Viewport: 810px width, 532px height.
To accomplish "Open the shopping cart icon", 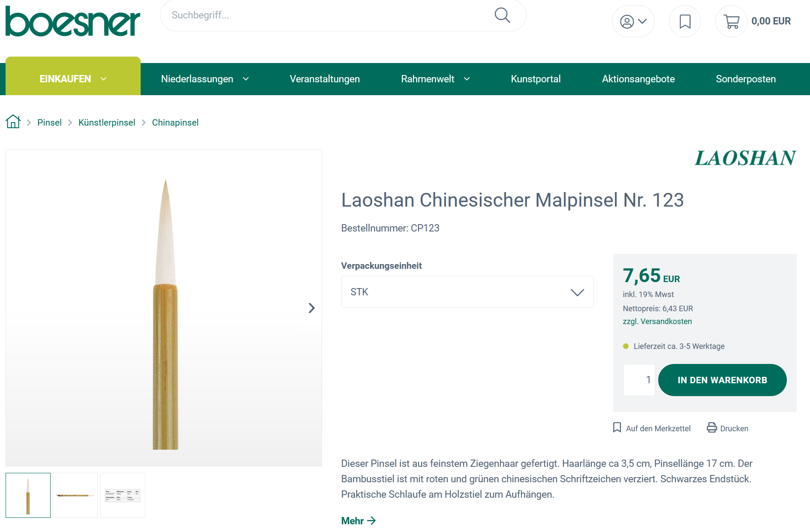I will pyautogui.click(x=732, y=21).
